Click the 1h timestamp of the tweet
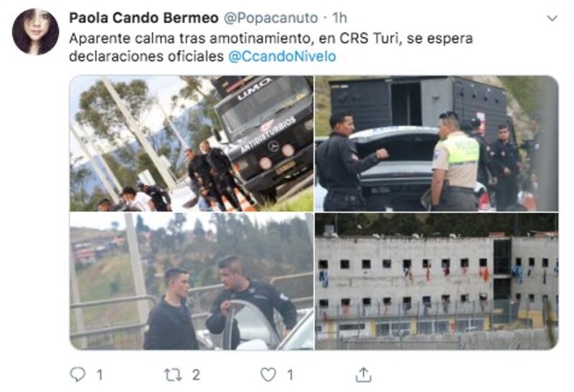Viewport: 574px width, 392px height. 339,17
